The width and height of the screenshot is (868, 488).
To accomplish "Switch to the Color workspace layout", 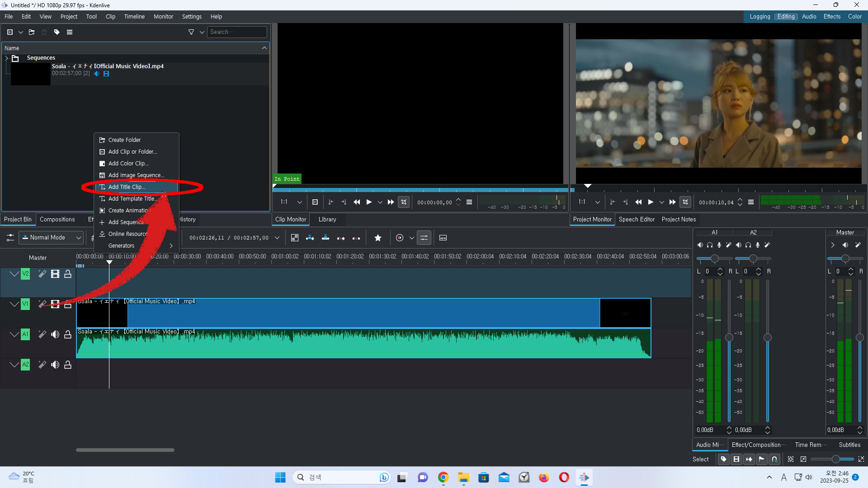I will (854, 17).
